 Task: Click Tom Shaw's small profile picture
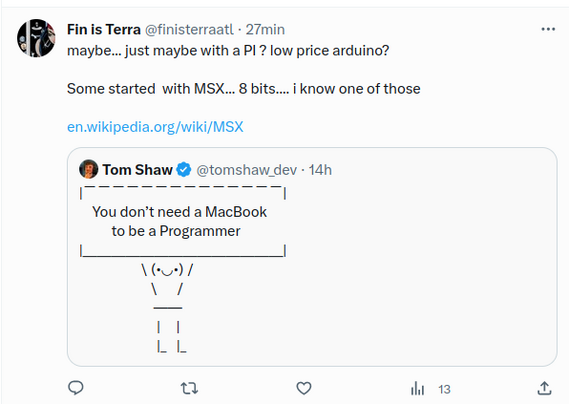(89, 169)
